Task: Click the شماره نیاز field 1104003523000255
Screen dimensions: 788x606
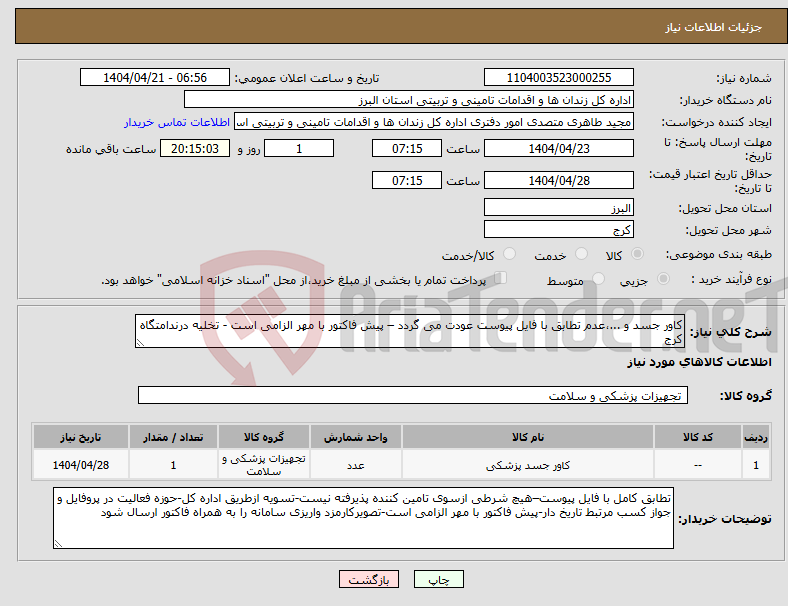Action: pyautogui.click(x=558, y=77)
